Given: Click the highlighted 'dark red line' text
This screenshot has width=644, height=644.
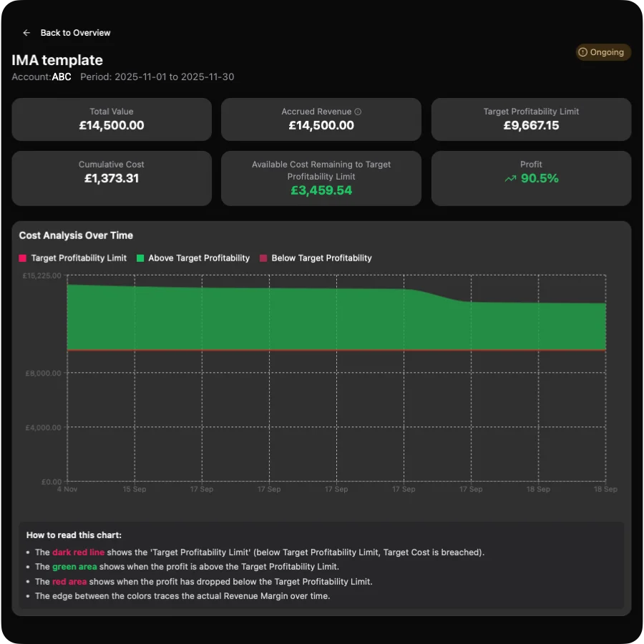Looking at the screenshot, I should [78, 552].
